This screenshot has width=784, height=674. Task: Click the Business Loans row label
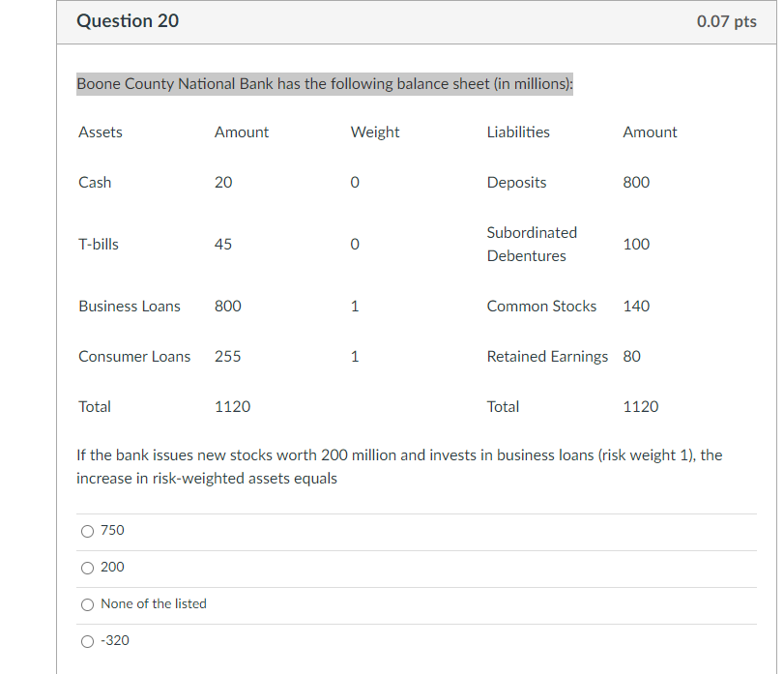(x=130, y=306)
